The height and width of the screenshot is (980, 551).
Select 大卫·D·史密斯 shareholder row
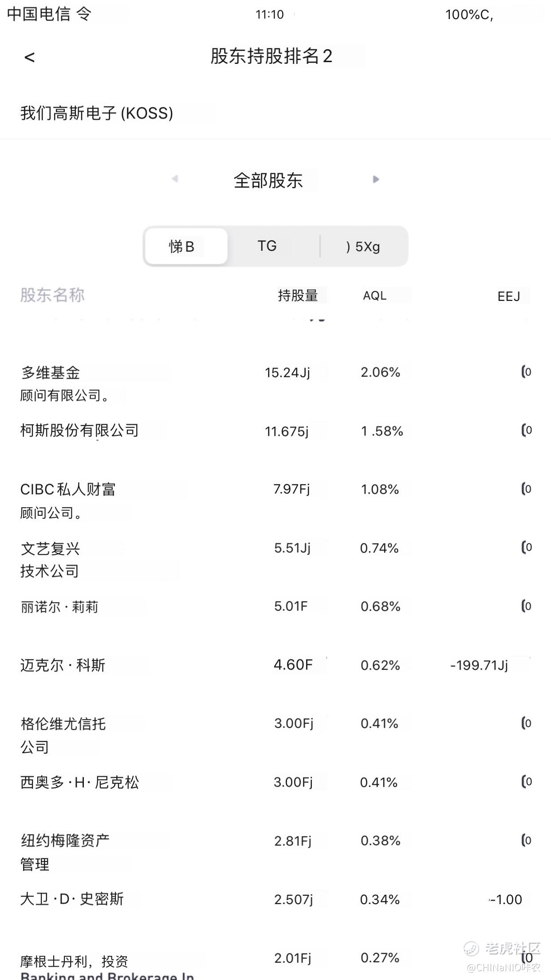tap(275, 899)
